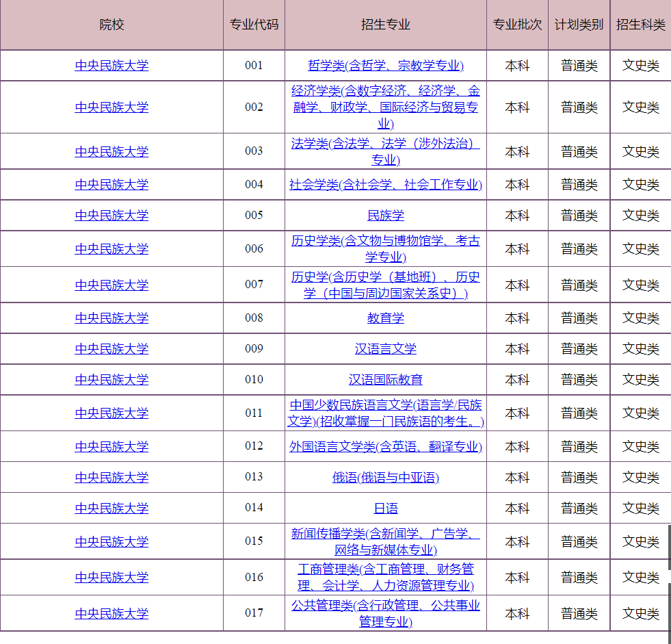Click 中央民族大学 link in row 014
The width and height of the screenshot is (671, 644).
tap(111, 508)
